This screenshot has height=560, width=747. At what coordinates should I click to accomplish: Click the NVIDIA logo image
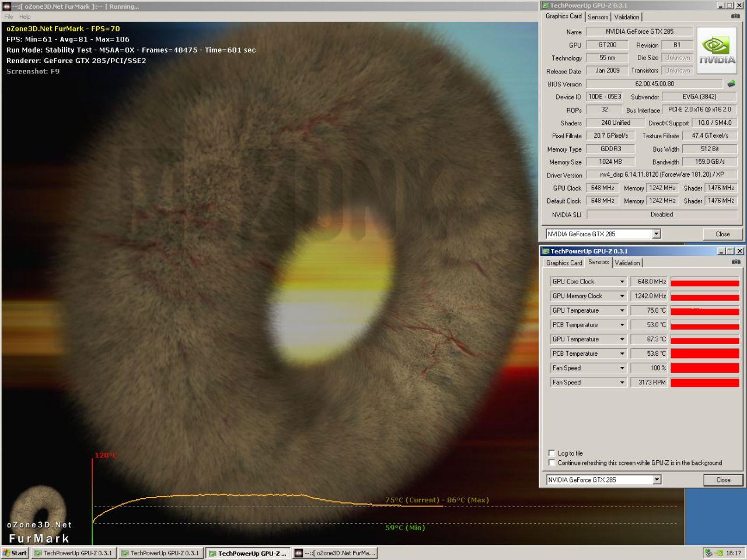tap(717, 51)
